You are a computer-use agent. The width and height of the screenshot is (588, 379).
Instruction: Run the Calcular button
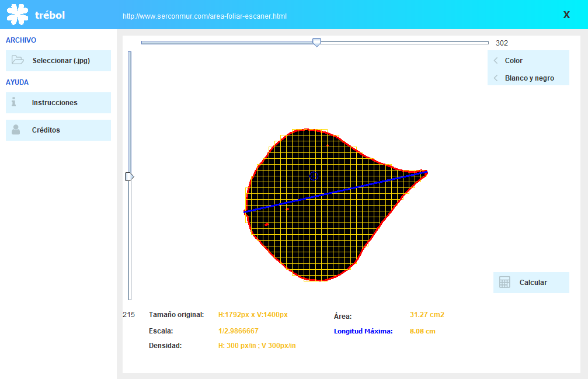click(x=531, y=283)
